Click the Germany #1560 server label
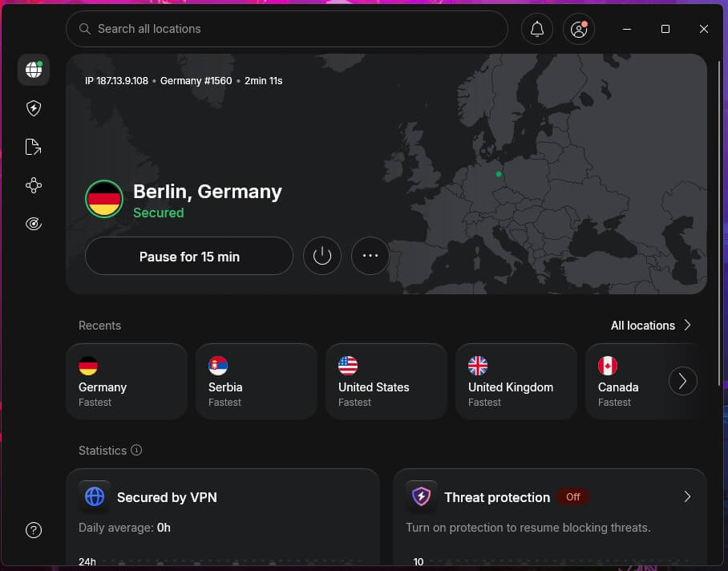Viewport: 728px width, 571px height. click(196, 81)
